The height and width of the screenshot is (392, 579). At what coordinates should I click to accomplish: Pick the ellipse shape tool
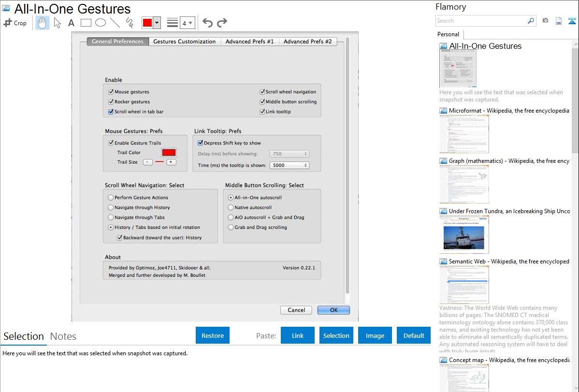[101, 23]
